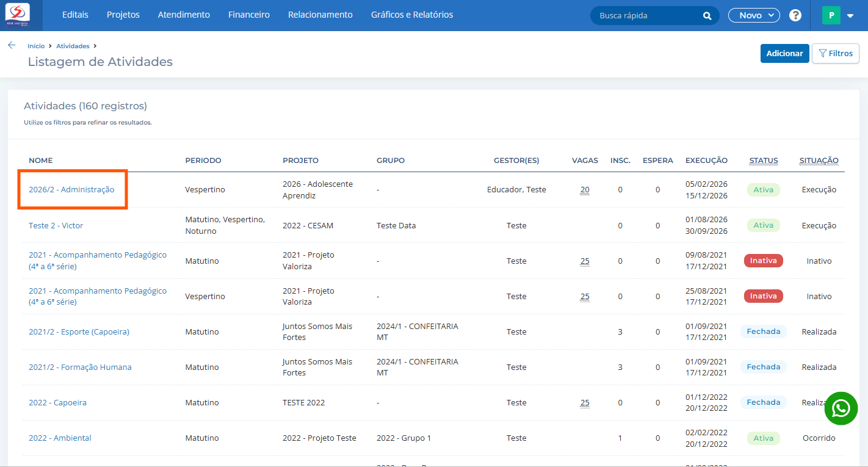Click the Atividades breadcrumb link
The width and height of the screenshot is (868, 467).
tap(73, 46)
